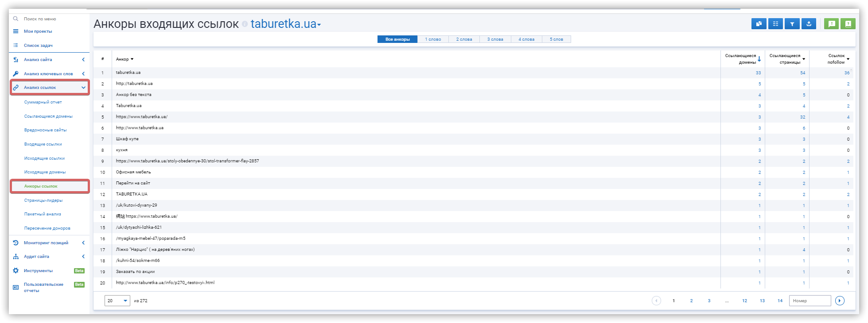The width and height of the screenshot is (868, 323).
Task: Switch to the 1 слово tab
Action: [x=433, y=39]
